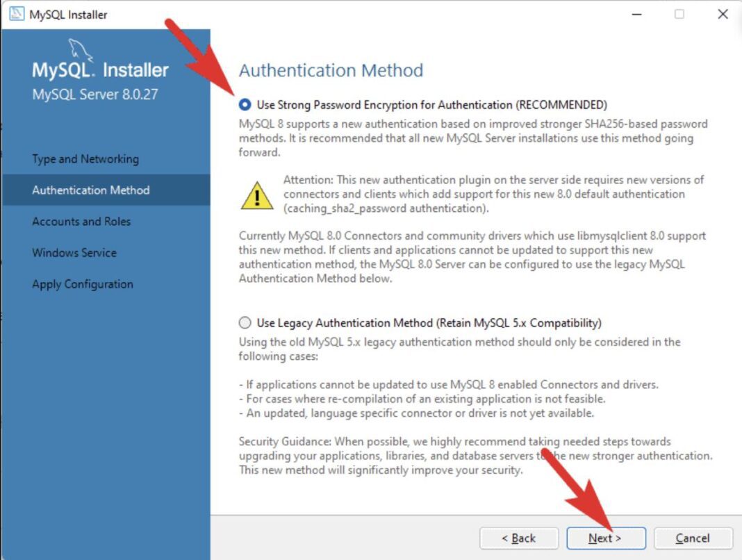Screen dimensions: 742x560
Task: Click the yellow warning triangle icon
Action: [257, 195]
